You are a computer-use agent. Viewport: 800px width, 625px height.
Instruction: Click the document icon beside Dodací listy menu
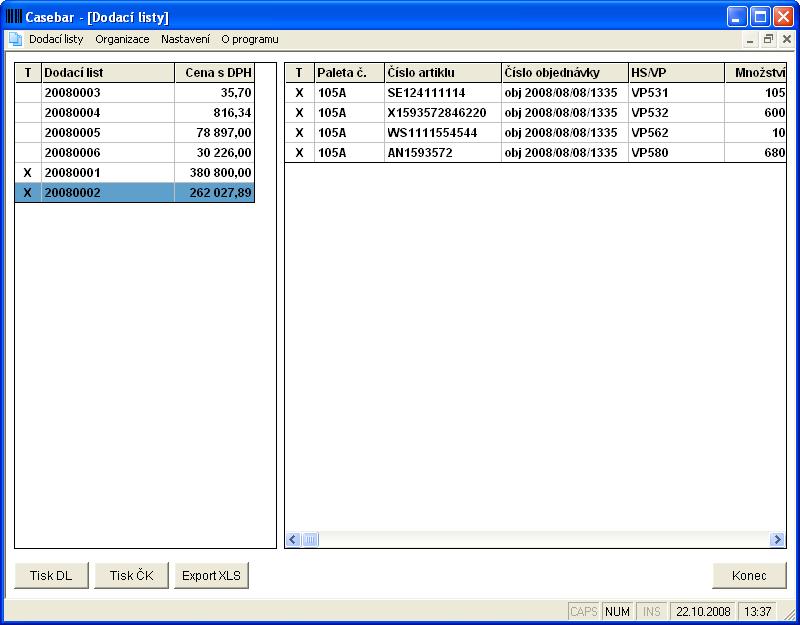tap(15, 39)
